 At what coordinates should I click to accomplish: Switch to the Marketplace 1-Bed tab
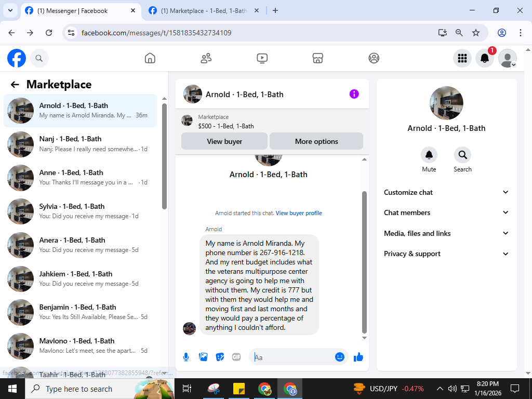click(205, 11)
